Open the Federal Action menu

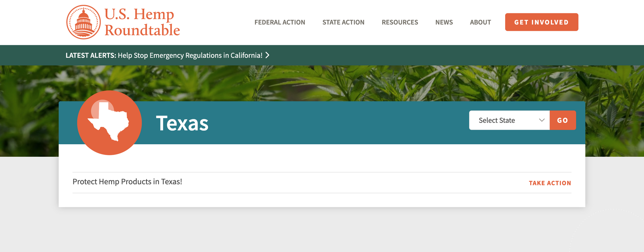[x=280, y=22]
